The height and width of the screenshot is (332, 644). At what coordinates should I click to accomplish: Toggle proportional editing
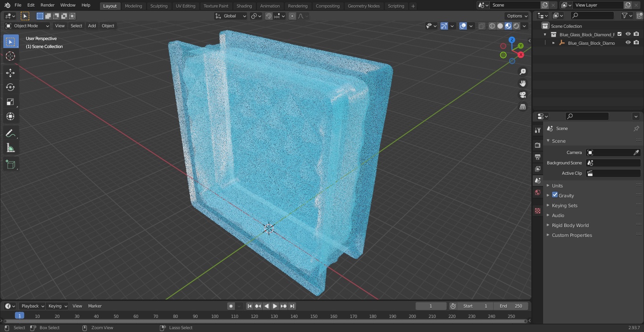point(292,16)
